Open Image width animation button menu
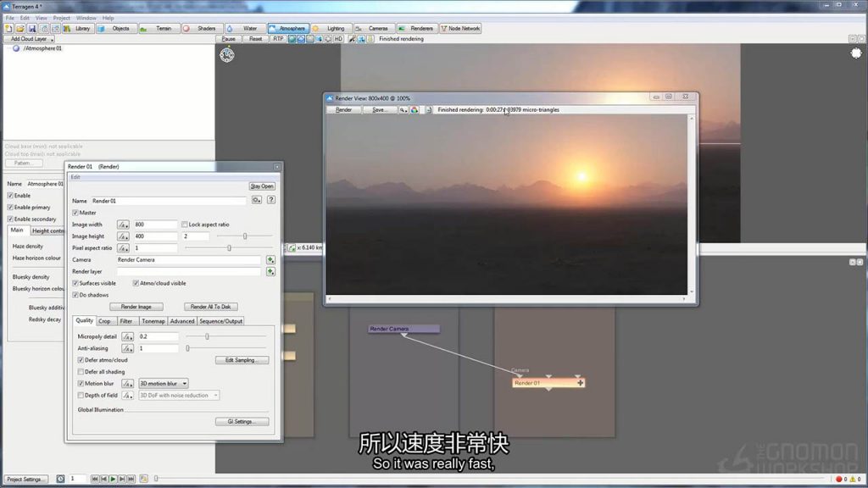Viewport: 868px width, 488px height. 123,225
